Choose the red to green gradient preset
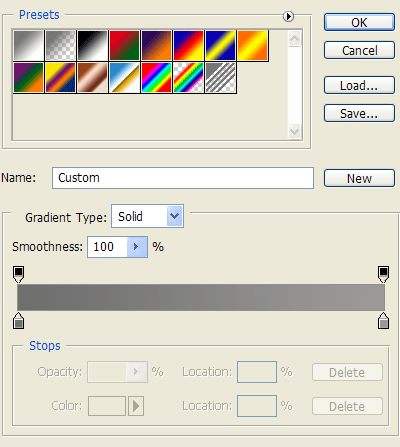The width and height of the screenshot is (400, 447). click(x=125, y=46)
